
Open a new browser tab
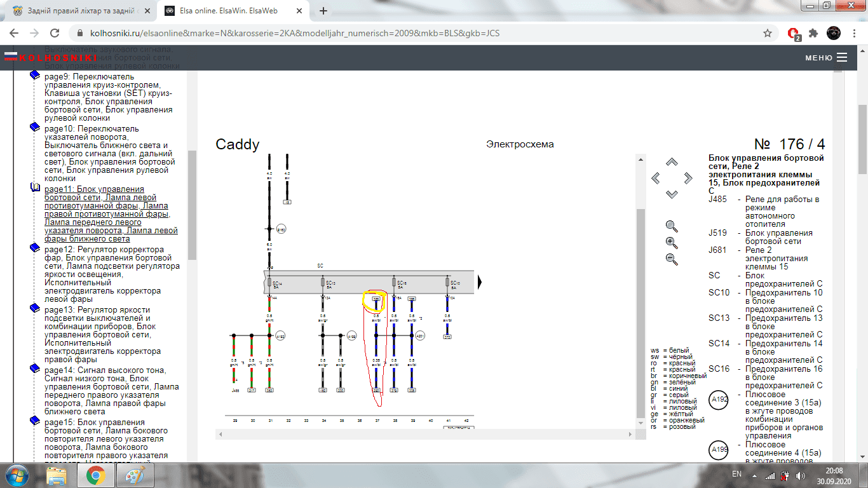pyautogui.click(x=323, y=11)
